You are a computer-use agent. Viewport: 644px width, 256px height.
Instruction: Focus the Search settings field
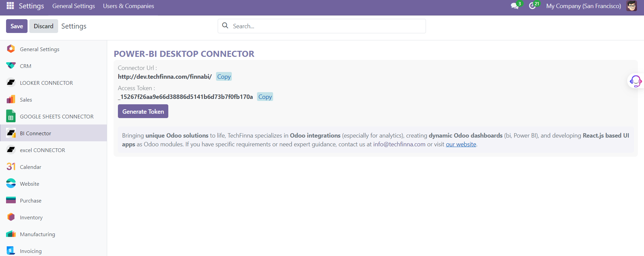(322, 26)
